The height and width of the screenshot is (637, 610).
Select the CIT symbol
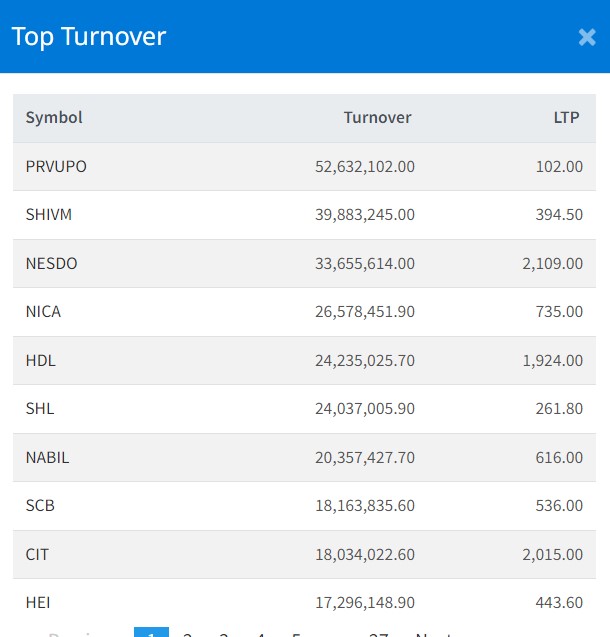tap(38, 554)
